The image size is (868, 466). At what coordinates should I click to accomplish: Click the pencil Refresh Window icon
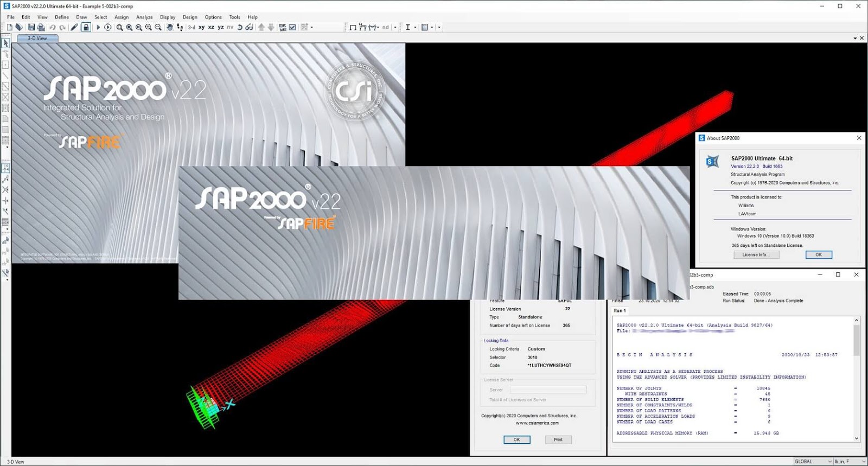tap(74, 27)
